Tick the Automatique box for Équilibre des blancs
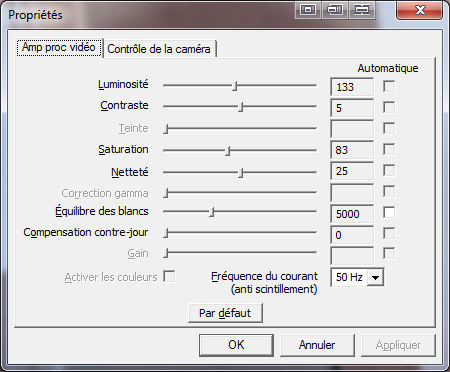 click(x=389, y=212)
